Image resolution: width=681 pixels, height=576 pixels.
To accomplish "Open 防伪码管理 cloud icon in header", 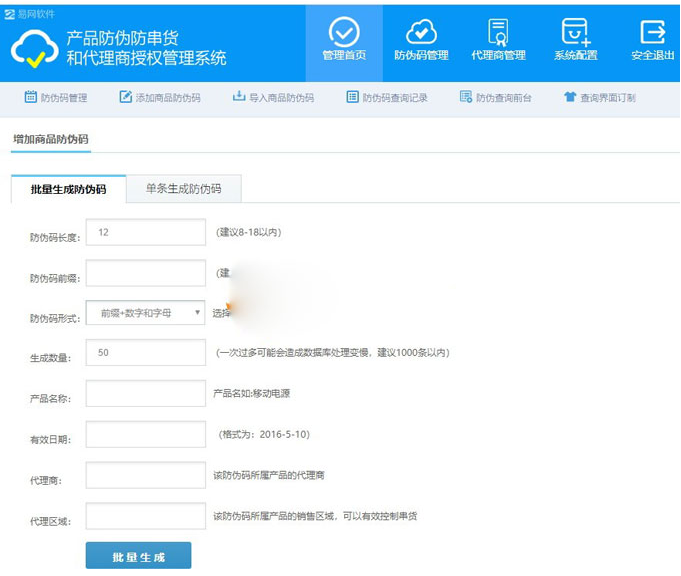I will pos(421,30).
